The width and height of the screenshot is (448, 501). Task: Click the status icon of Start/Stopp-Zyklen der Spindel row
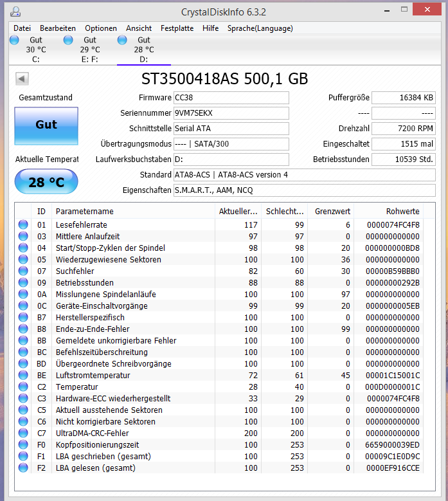[x=23, y=248]
